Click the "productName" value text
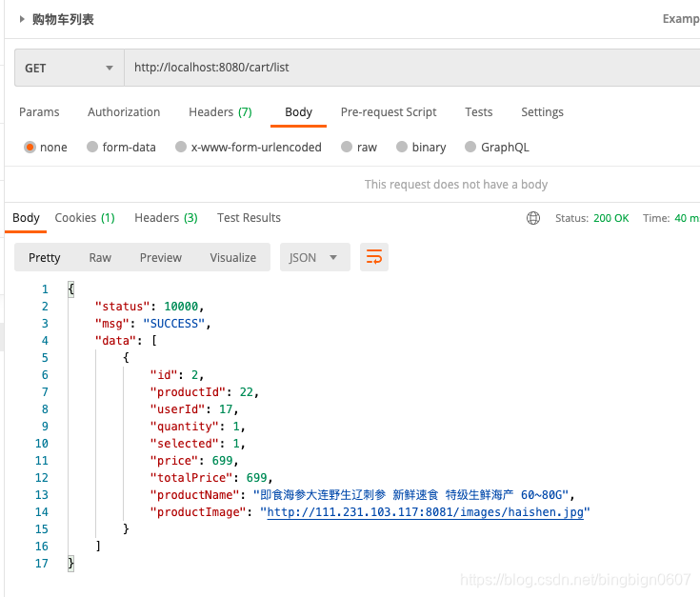Viewport: 700px width, 597px height. [x=410, y=495]
